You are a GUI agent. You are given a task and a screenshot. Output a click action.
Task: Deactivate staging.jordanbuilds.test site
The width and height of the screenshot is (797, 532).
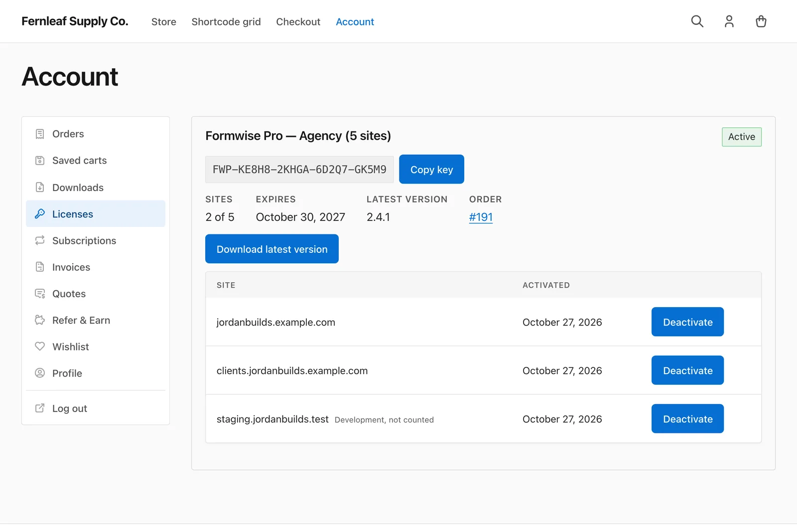point(687,419)
